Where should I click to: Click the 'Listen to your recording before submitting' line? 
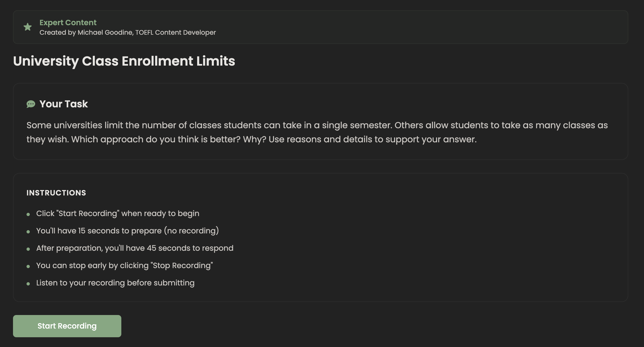tap(115, 283)
